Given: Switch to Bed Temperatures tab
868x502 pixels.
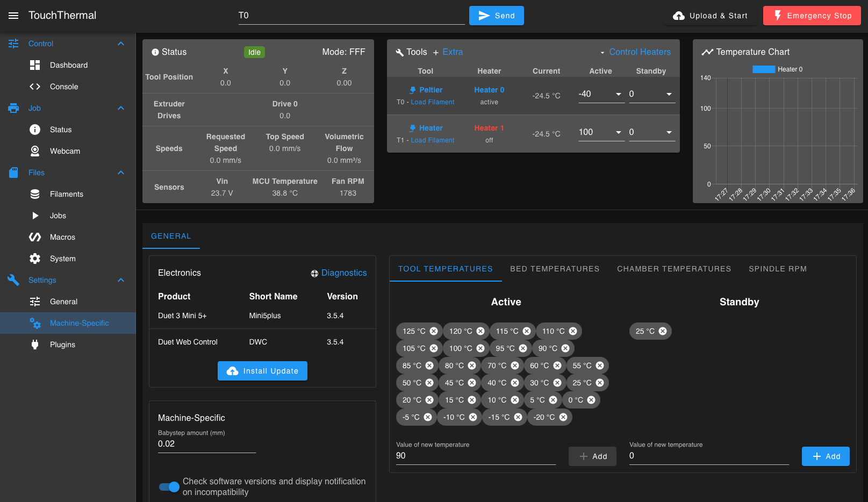Looking at the screenshot, I should point(555,269).
